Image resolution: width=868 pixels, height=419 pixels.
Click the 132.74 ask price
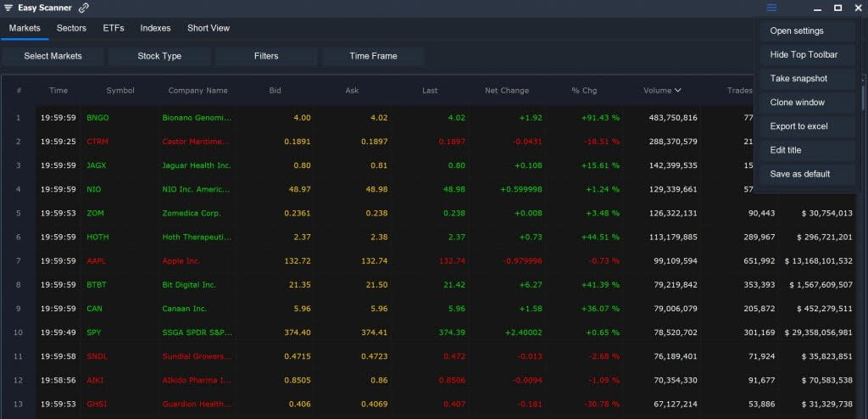coord(374,260)
